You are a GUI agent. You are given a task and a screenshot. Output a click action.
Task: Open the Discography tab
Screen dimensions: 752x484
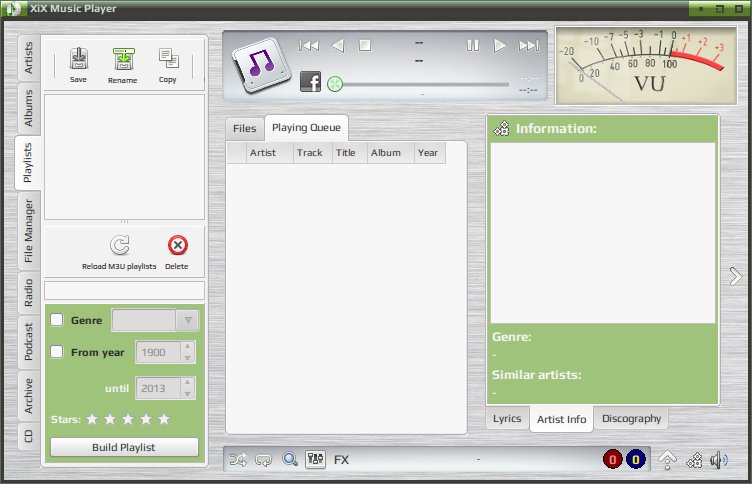tap(631, 418)
